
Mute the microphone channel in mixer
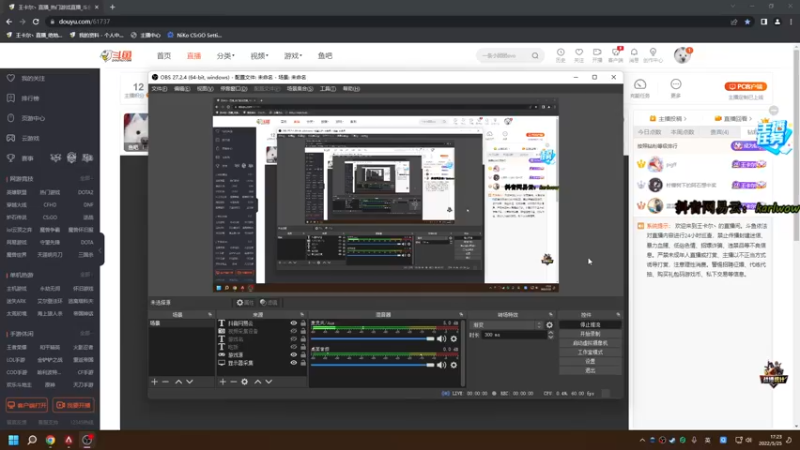click(x=441, y=339)
